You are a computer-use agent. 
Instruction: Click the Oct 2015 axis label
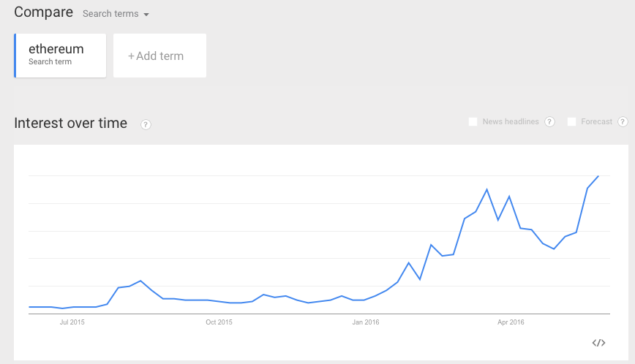click(219, 322)
